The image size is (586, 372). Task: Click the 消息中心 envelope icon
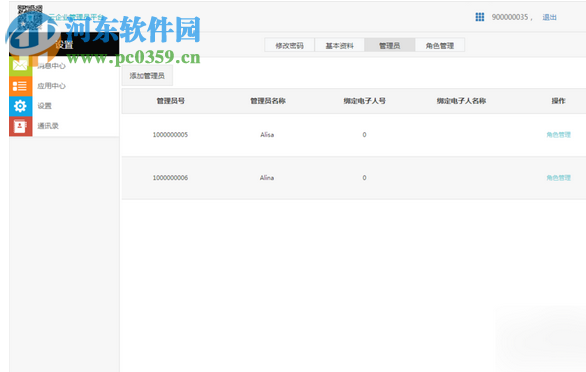[x=20, y=66]
